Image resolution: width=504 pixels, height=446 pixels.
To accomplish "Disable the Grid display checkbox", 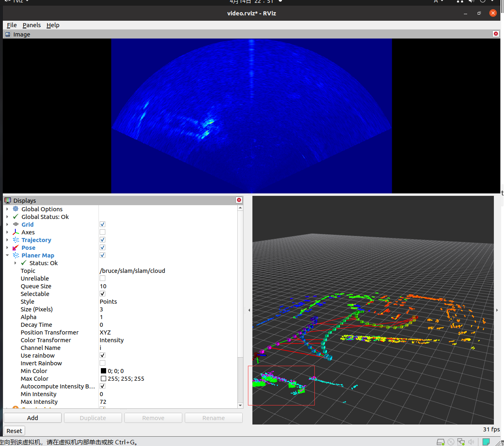I will 103,224.
